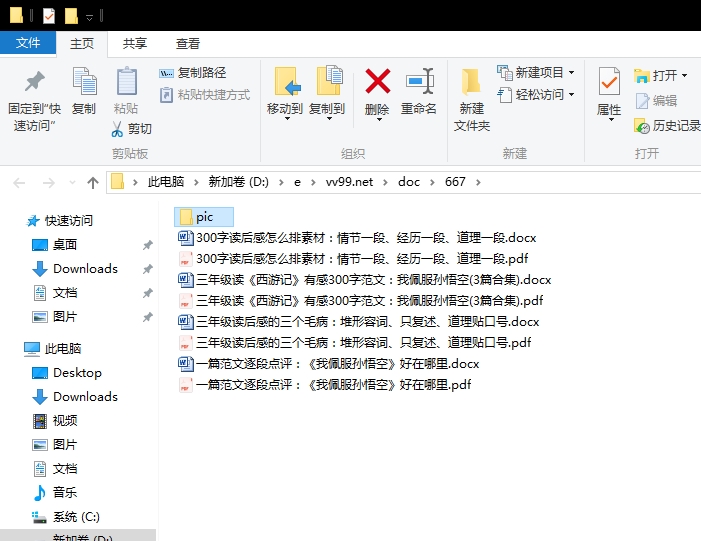Expand the Properties (属性) dropdown arrow
Screen dimensions: 701x541
point(610,120)
